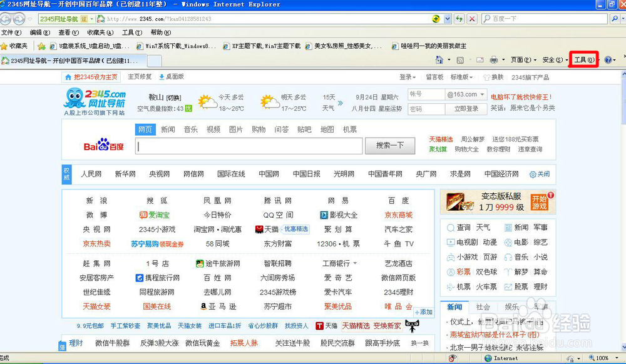Open the 安全(S) command bar menu
The width and height of the screenshot is (626, 364).
point(555,60)
